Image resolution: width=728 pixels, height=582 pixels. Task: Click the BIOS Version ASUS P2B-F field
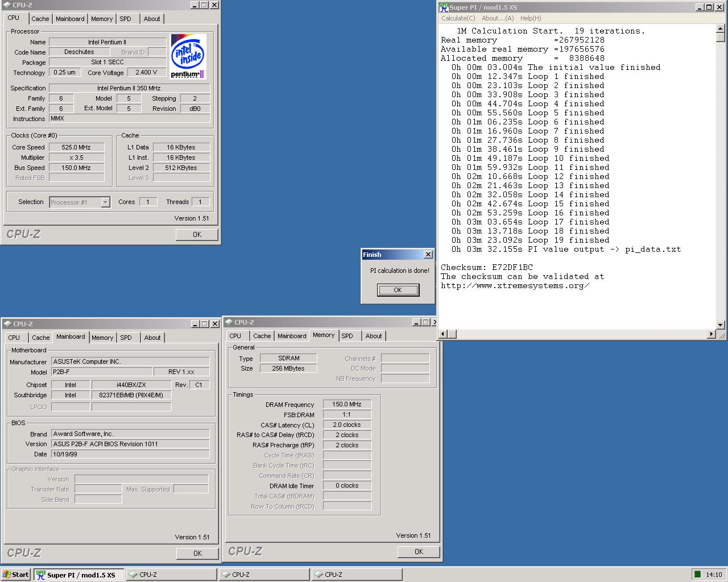130,444
